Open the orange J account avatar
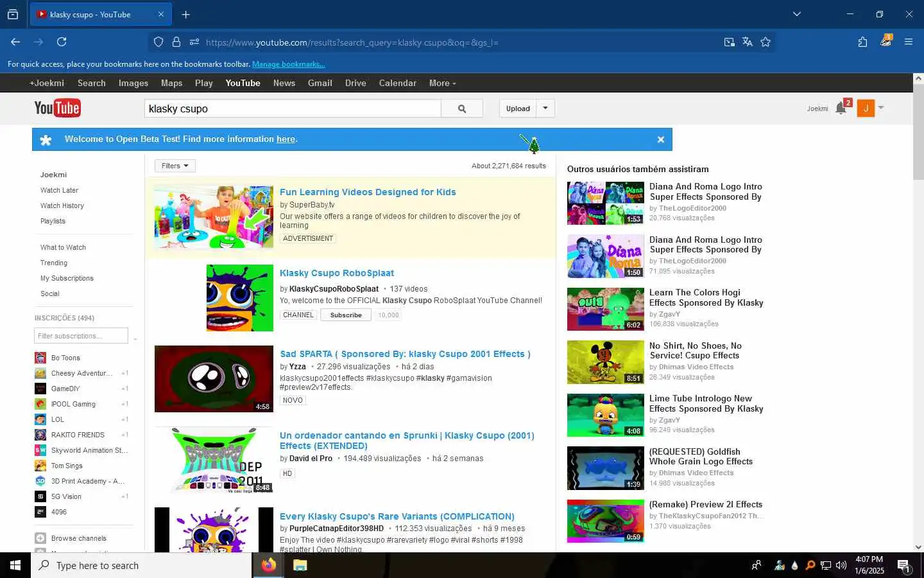 tap(866, 109)
